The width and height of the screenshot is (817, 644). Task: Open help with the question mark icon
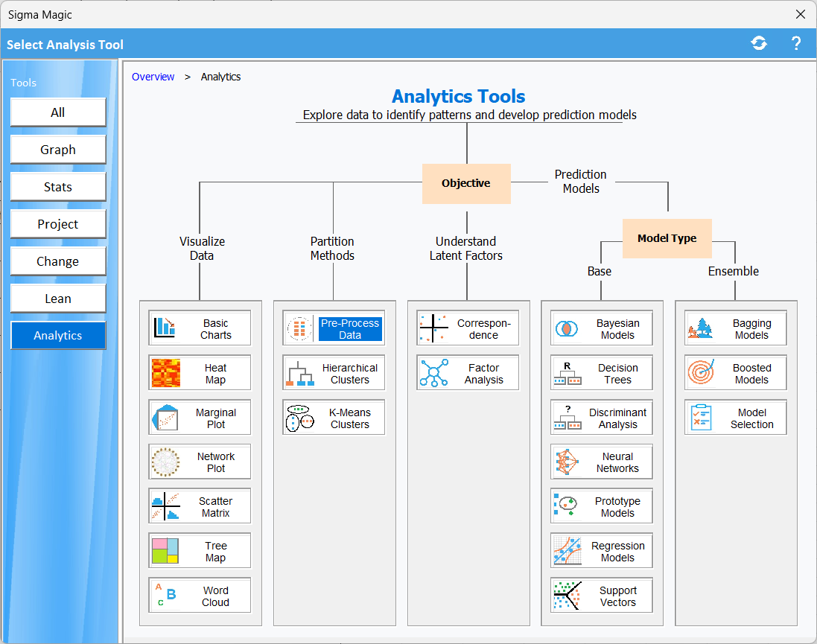(x=795, y=43)
